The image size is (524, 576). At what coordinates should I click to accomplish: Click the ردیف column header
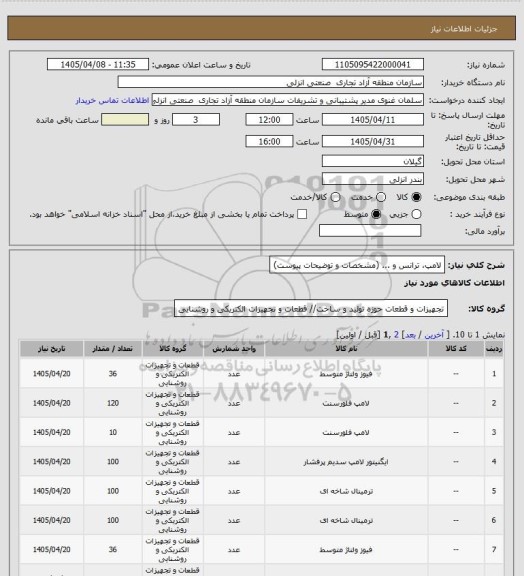(494, 349)
